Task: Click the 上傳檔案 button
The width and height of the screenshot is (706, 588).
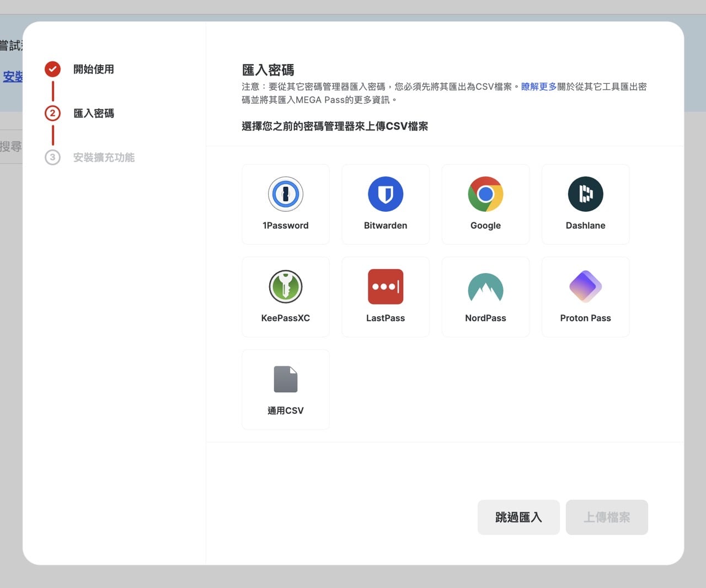Action: (607, 517)
